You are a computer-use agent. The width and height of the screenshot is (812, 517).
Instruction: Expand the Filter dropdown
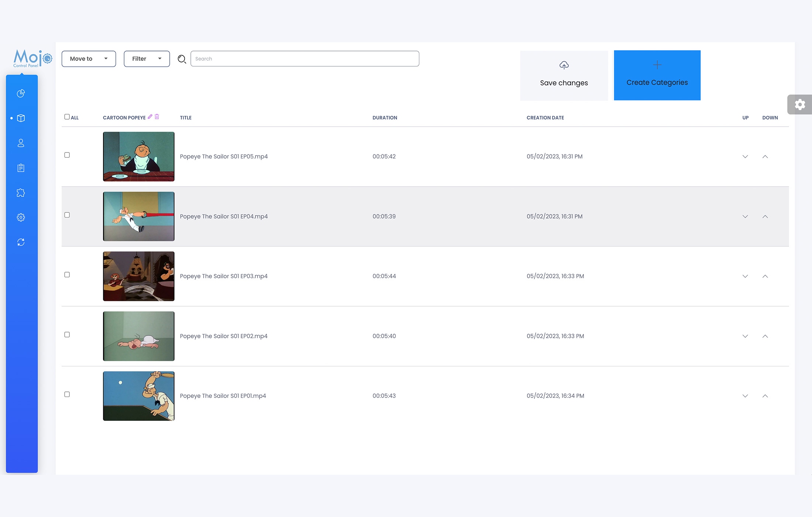click(147, 58)
